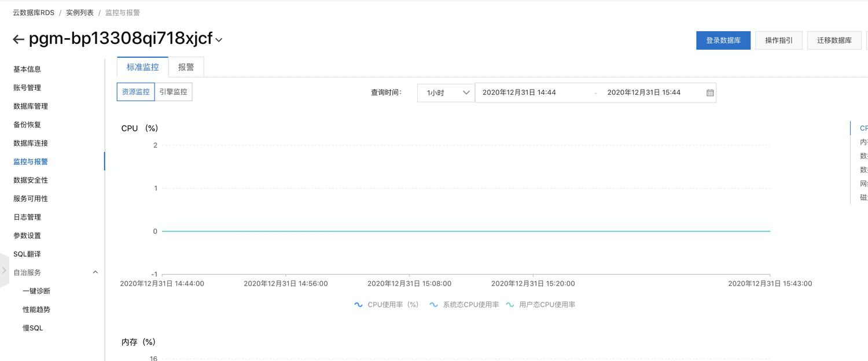
Task: Open 慢SQL in sidebar
Action: (33, 328)
